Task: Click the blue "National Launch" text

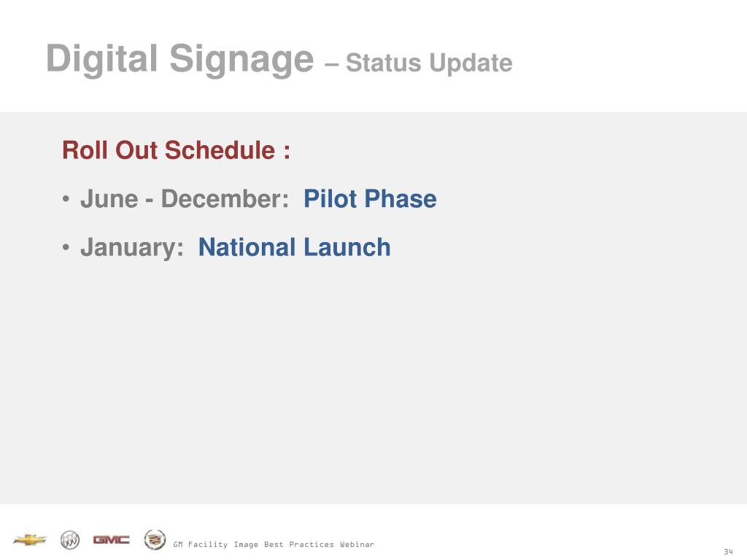Action: pos(294,248)
